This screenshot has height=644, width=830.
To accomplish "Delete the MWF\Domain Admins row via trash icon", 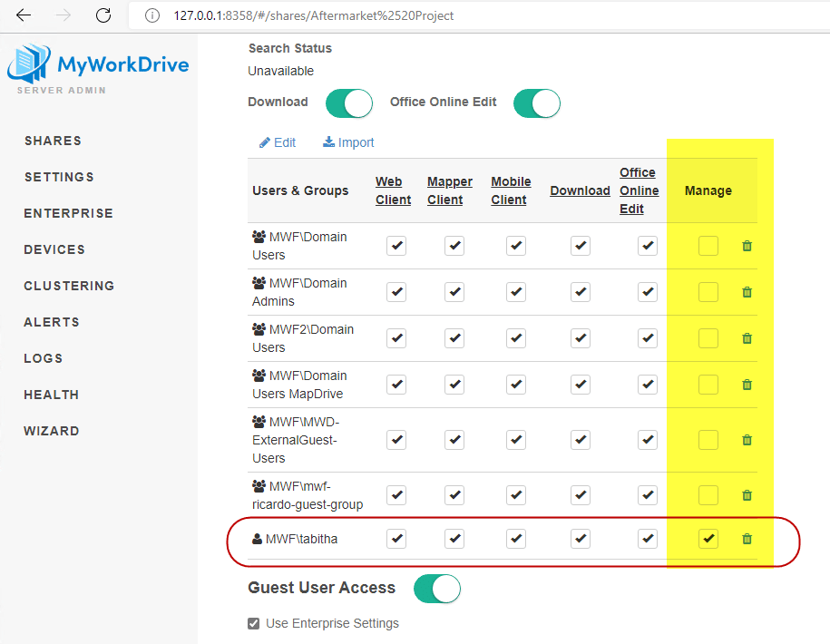I will coord(747,292).
